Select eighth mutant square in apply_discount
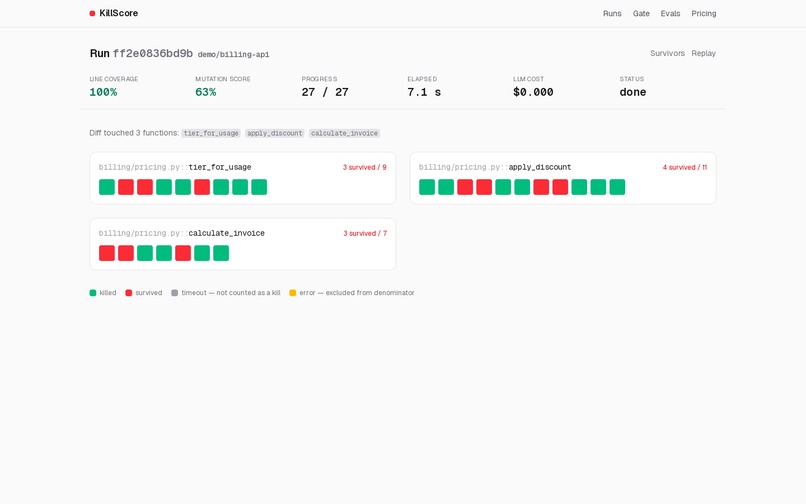The image size is (806, 504). 560,187
